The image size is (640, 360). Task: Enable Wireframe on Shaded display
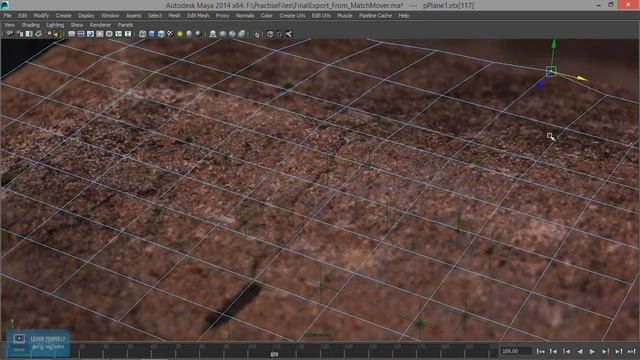161,34
